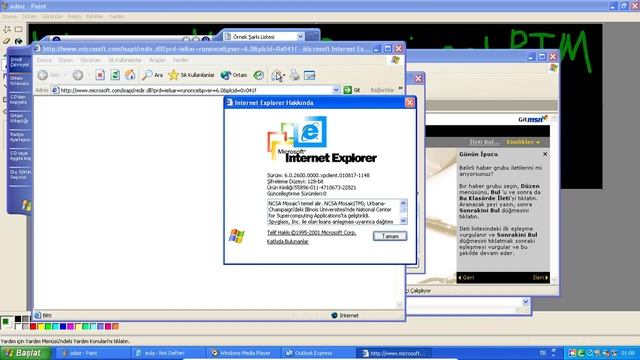Viewport: 640px width, 360px height.
Task: Open the Ara search pane in Internet Explorer
Action: [152, 75]
